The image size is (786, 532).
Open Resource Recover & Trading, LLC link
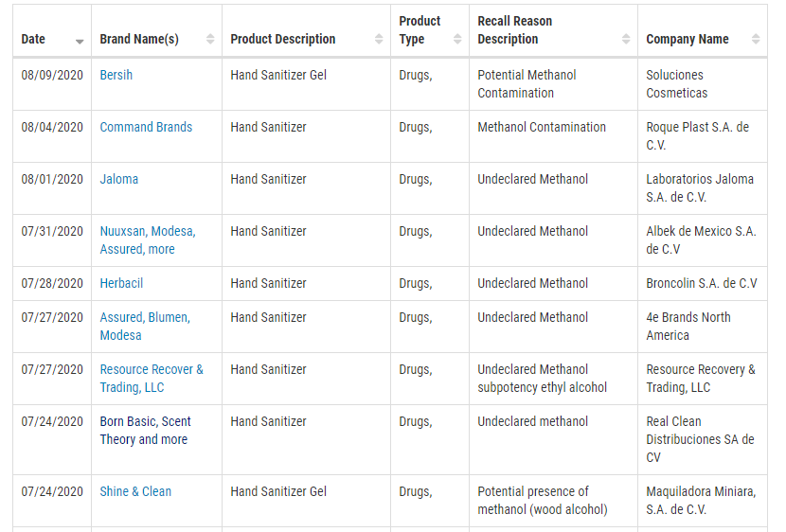(152, 379)
